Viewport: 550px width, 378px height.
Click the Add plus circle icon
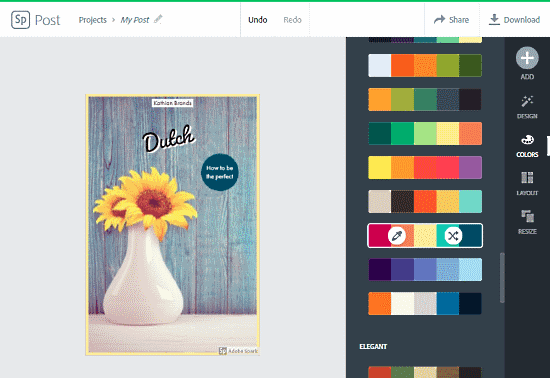(x=527, y=58)
